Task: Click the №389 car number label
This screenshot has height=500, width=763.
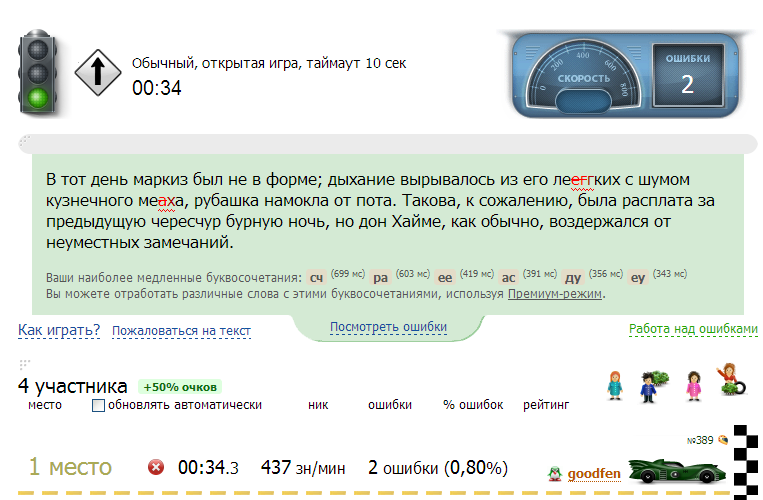Action: click(700, 440)
